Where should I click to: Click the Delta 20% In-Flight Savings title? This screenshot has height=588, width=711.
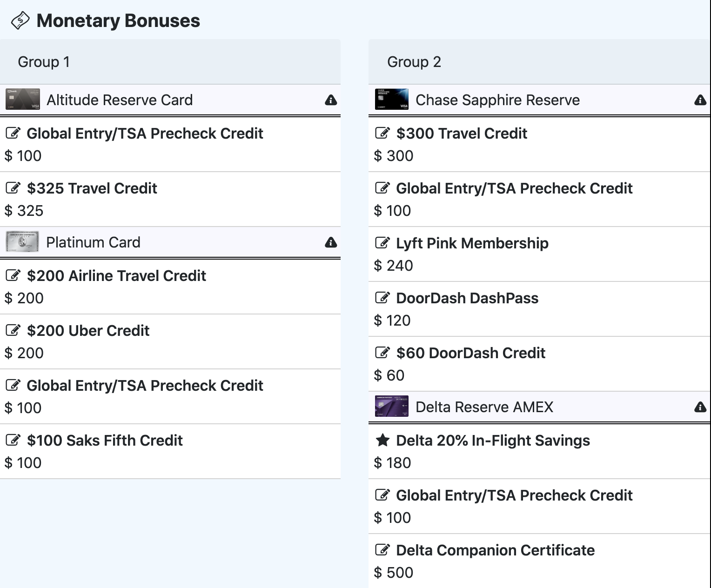[x=493, y=441]
